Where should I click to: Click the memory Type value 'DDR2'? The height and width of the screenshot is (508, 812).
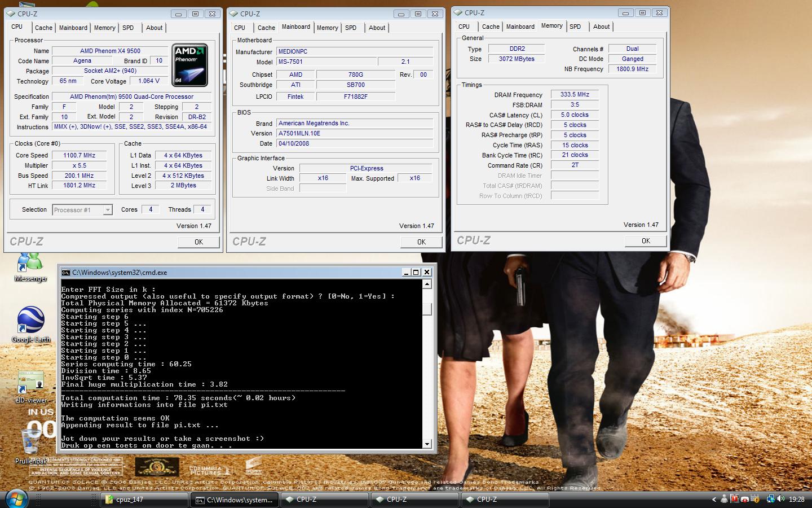tap(517, 49)
